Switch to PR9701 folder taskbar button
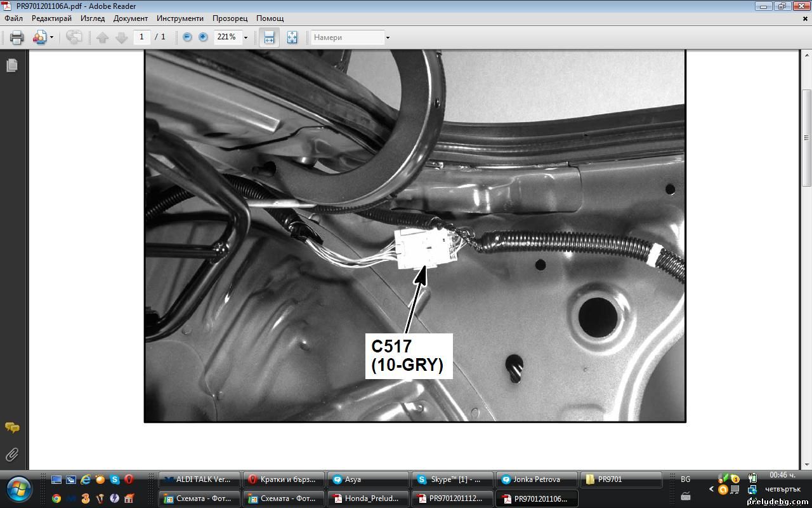This screenshot has height=508, width=812. pyautogui.click(x=622, y=479)
